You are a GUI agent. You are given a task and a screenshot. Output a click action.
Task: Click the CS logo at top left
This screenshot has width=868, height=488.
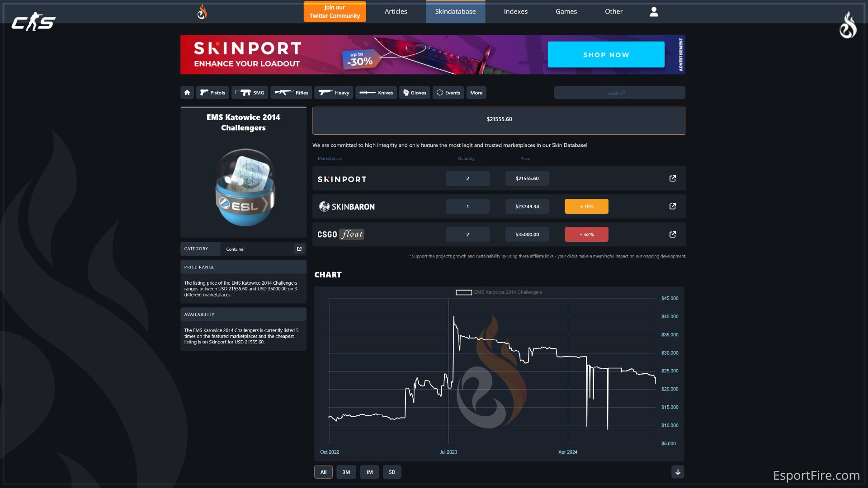(x=33, y=22)
